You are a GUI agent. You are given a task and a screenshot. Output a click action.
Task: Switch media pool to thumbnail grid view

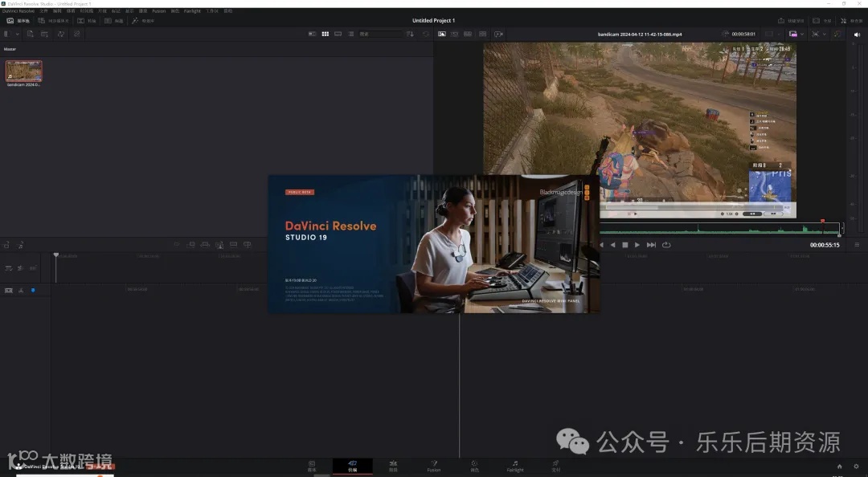pyautogui.click(x=325, y=34)
